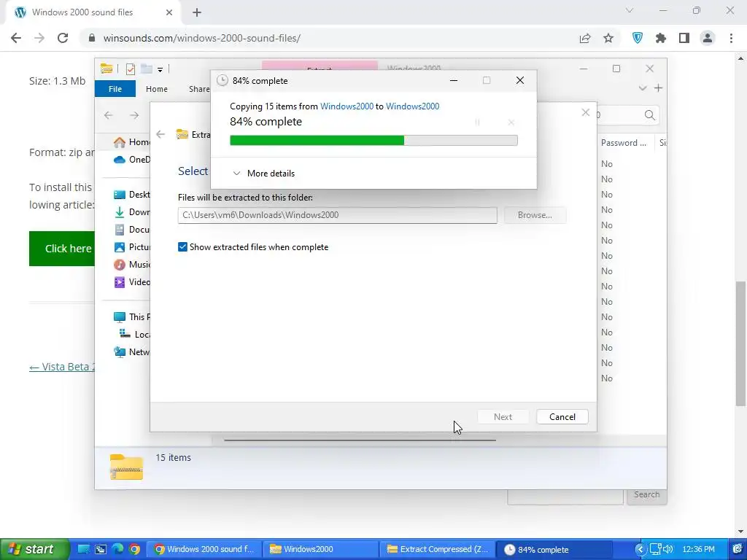Open Chrome tab search chevron
747x560 pixels.
click(x=630, y=10)
